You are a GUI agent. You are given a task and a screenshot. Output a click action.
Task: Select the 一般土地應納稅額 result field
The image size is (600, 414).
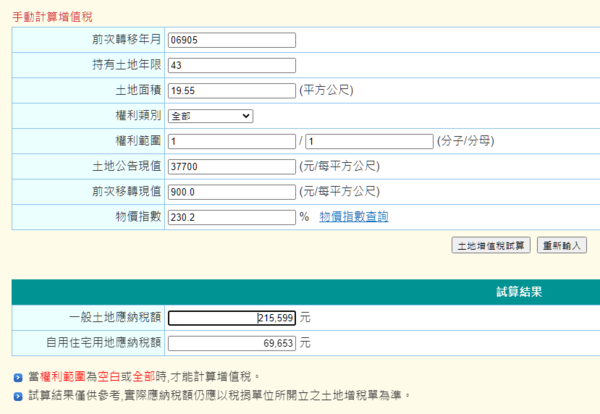232,318
